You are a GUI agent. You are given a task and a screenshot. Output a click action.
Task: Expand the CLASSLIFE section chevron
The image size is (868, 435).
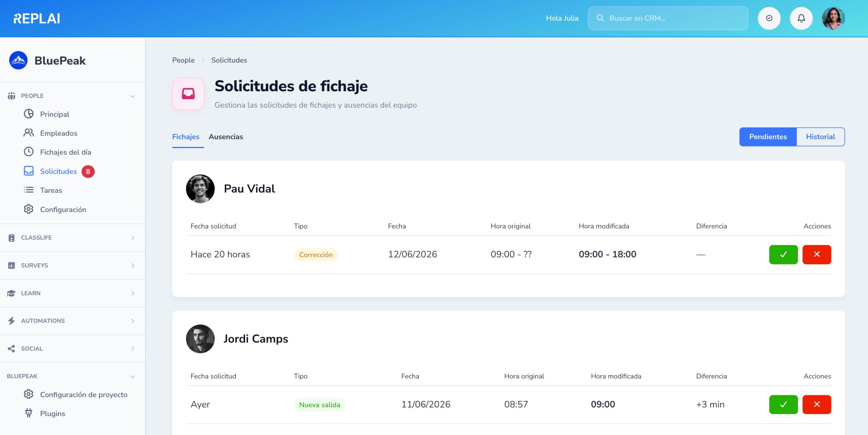(x=133, y=238)
